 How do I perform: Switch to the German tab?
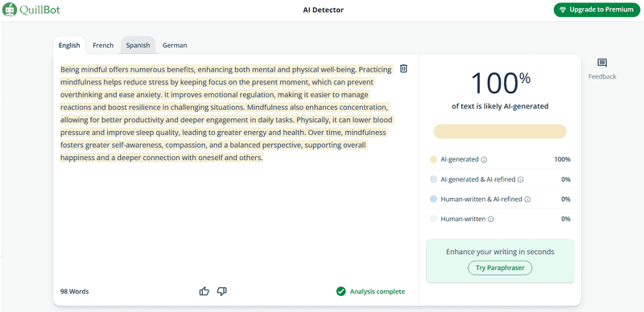175,45
